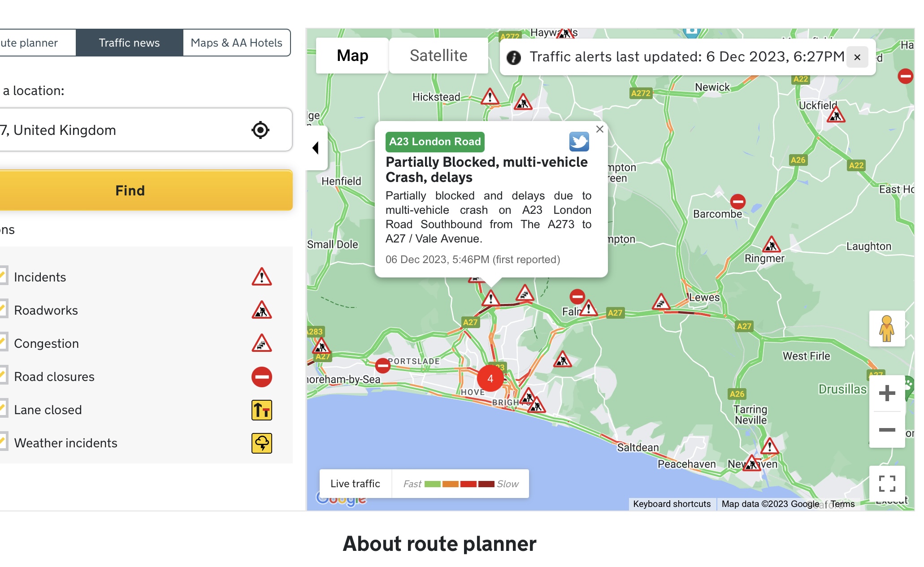The height and width of the screenshot is (567, 924).
Task: Click incident marker north of Newhaven
Action: [x=770, y=446]
